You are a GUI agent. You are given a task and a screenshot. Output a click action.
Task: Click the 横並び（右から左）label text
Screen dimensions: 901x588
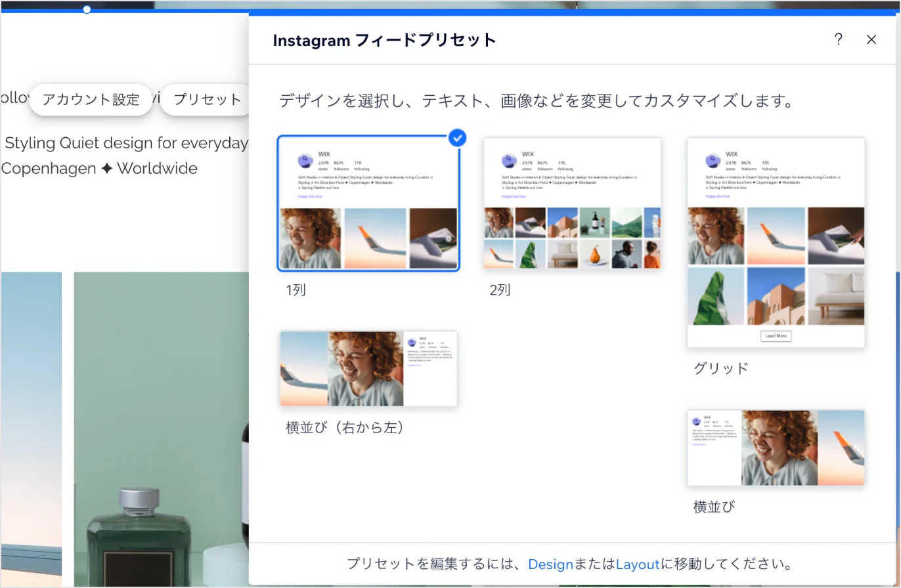pyautogui.click(x=345, y=428)
